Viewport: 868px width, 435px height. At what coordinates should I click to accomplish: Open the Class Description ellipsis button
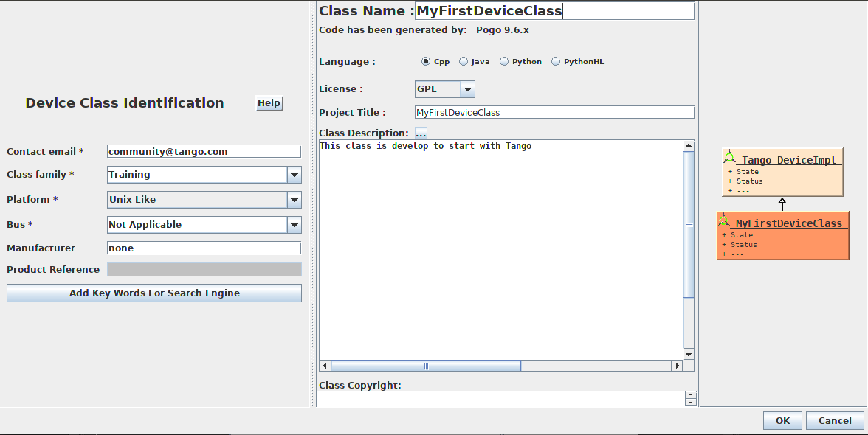[x=421, y=133]
